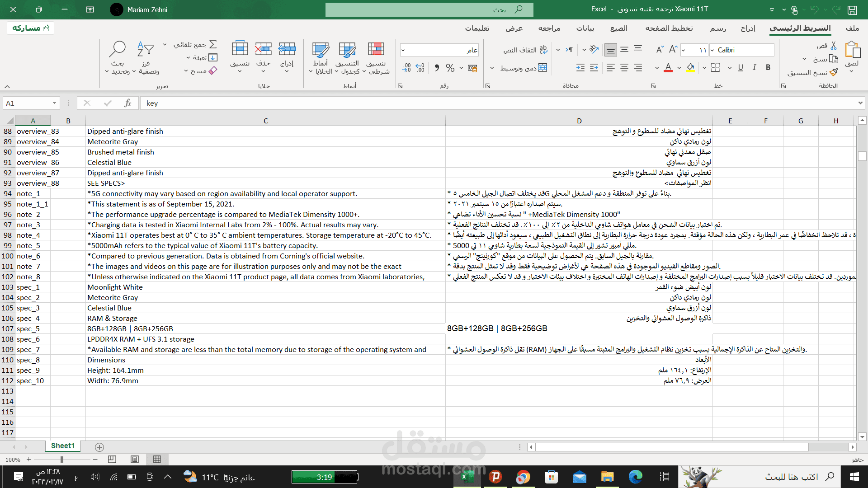Open Format as Table (التنسيق كجدول)
This screenshot has height=488, width=868.
click(347, 58)
